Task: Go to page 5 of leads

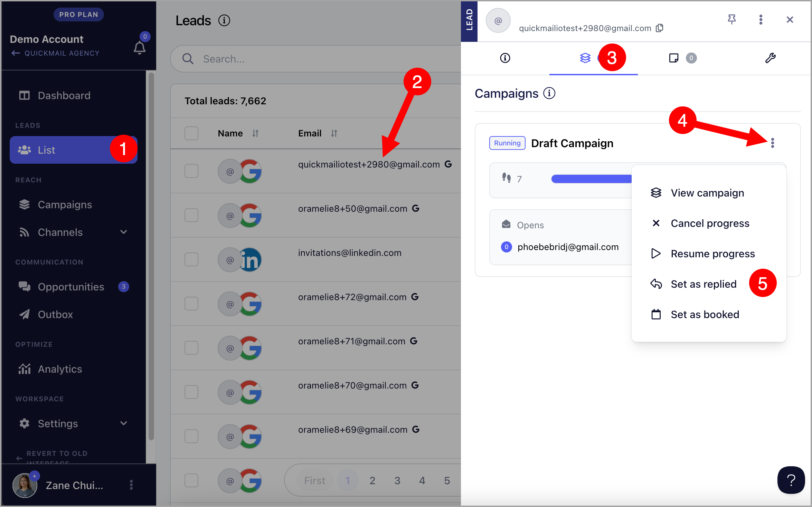Action: pos(447,480)
